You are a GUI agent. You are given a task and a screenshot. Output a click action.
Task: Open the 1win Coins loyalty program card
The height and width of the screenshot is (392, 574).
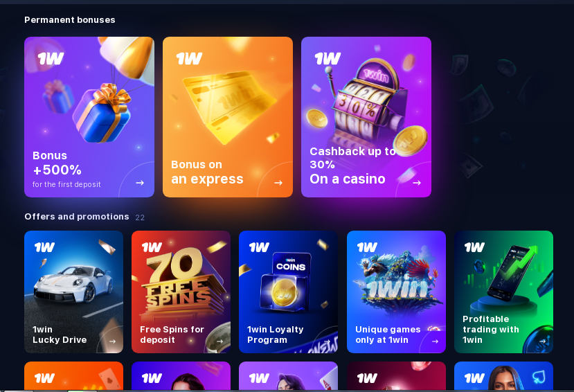tap(289, 292)
